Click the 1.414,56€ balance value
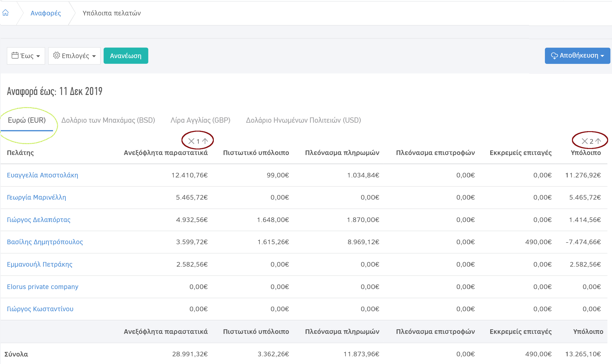The height and width of the screenshot is (364, 612). click(x=585, y=220)
